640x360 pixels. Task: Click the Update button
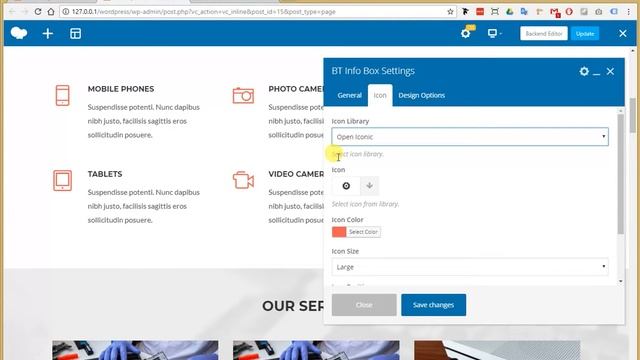[585, 33]
